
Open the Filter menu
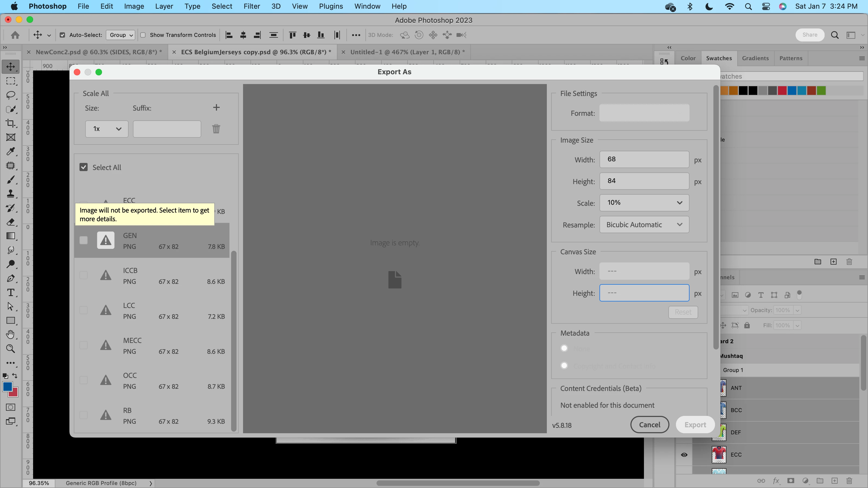click(x=251, y=7)
